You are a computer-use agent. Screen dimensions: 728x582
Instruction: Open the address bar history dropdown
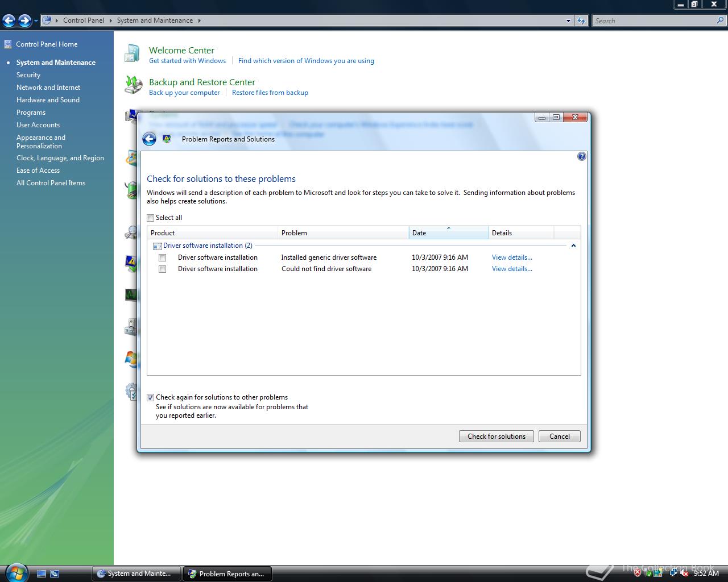coord(568,20)
